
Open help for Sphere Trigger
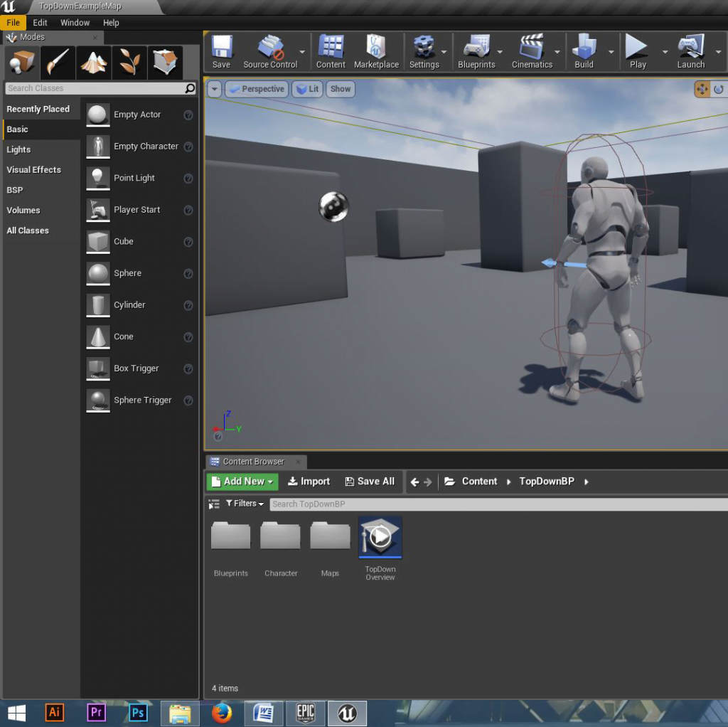point(188,400)
